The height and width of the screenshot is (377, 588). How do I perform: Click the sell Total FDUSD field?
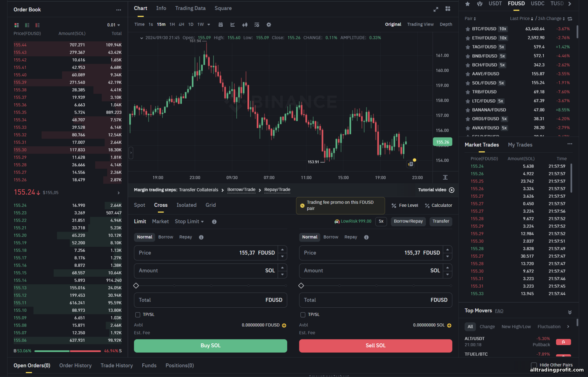[376, 300]
